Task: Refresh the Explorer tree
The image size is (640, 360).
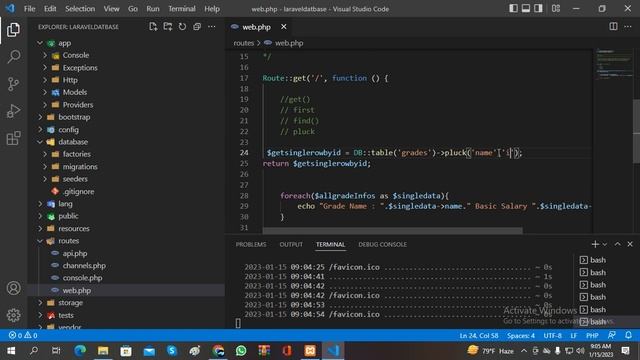Action: pos(182,27)
